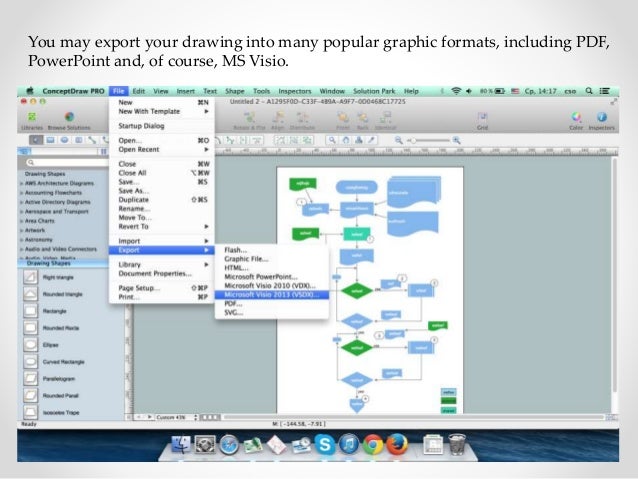
Task: Select the ellipse drawing tool
Action: tap(64, 140)
